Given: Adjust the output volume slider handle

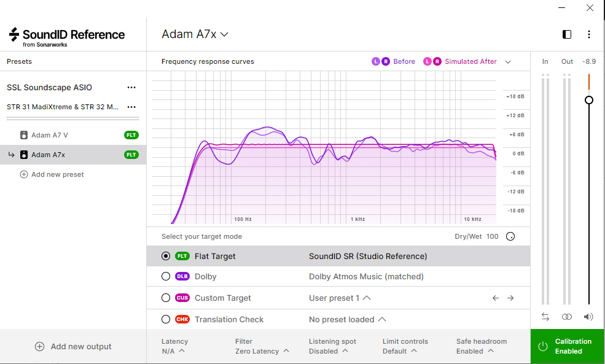Looking at the screenshot, I should (588, 99).
